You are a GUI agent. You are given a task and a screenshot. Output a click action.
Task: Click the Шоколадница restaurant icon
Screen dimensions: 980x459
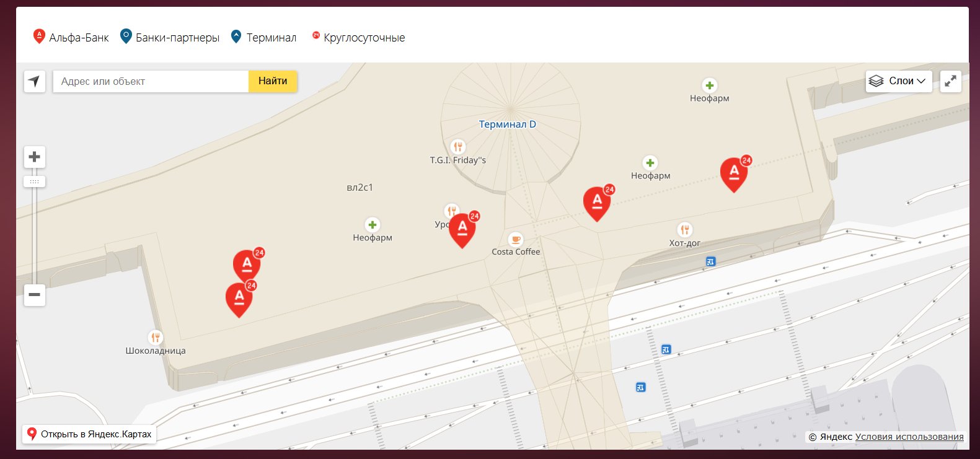pyautogui.click(x=156, y=338)
